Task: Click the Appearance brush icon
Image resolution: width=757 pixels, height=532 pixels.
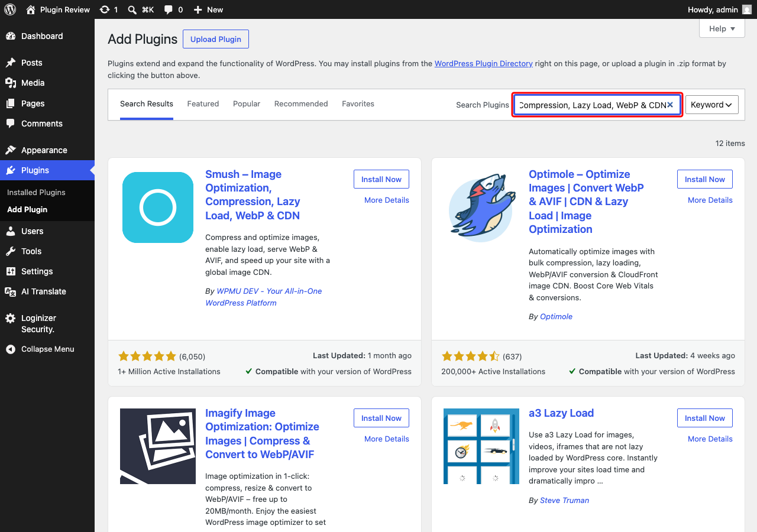Action: coord(11,150)
